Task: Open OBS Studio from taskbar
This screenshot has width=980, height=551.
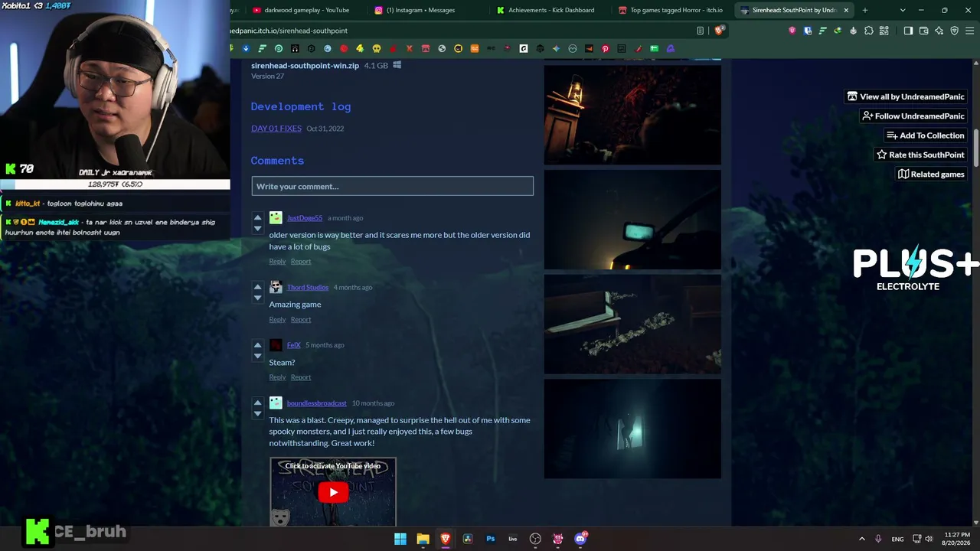Action: pos(535,539)
